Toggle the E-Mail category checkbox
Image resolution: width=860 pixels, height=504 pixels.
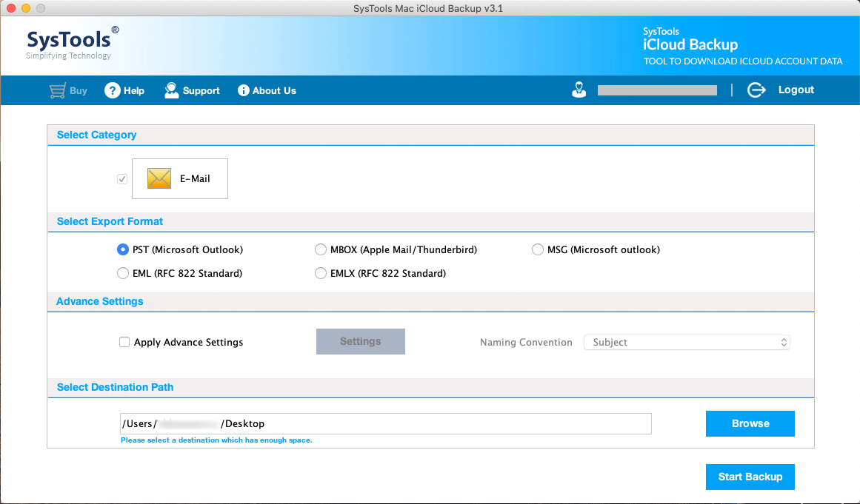tap(122, 179)
